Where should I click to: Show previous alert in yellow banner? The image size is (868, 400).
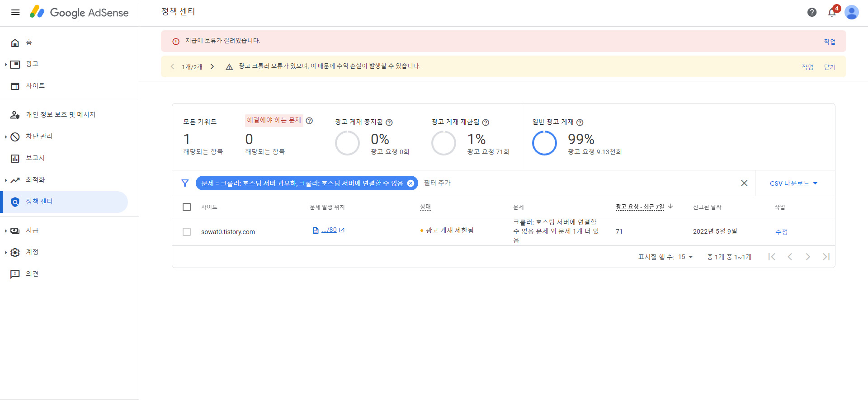pos(172,66)
